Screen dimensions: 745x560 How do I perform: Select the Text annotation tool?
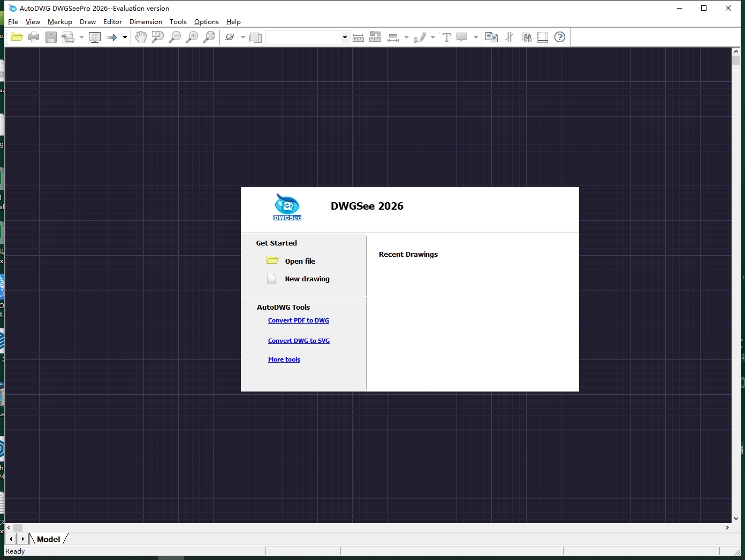[x=446, y=37]
